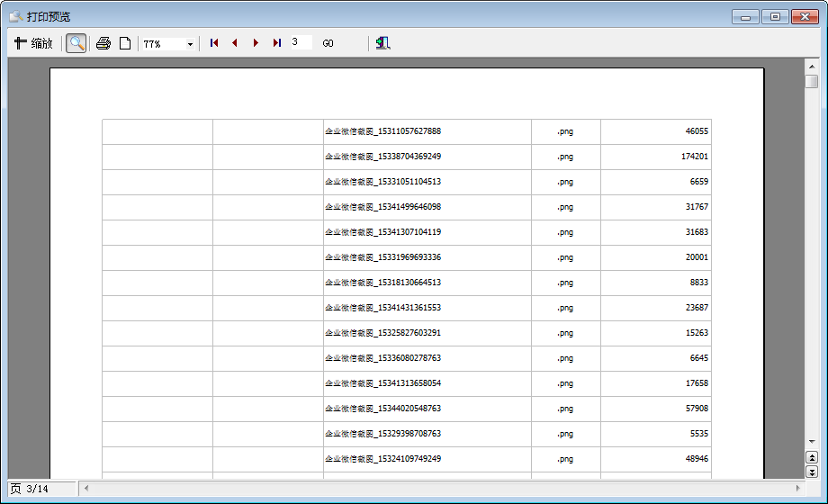This screenshot has height=504, width=828.
Task: Click the page number input field
Action: click(301, 42)
